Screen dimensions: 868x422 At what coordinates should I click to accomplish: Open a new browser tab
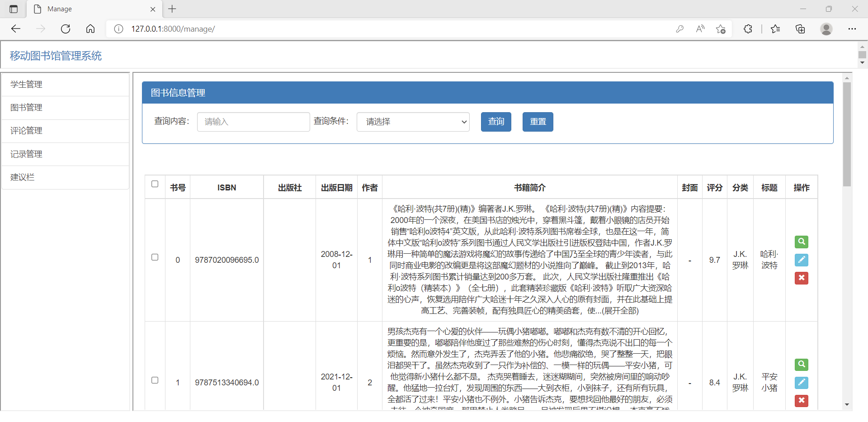pyautogui.click(x=172, y=9)
